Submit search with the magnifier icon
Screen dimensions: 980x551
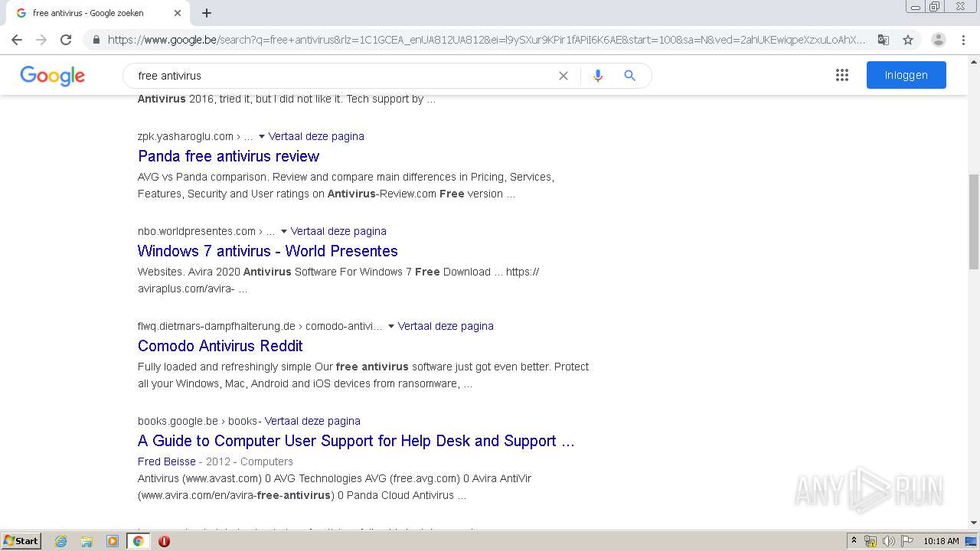pyautogui.click(x=629, y=76)
